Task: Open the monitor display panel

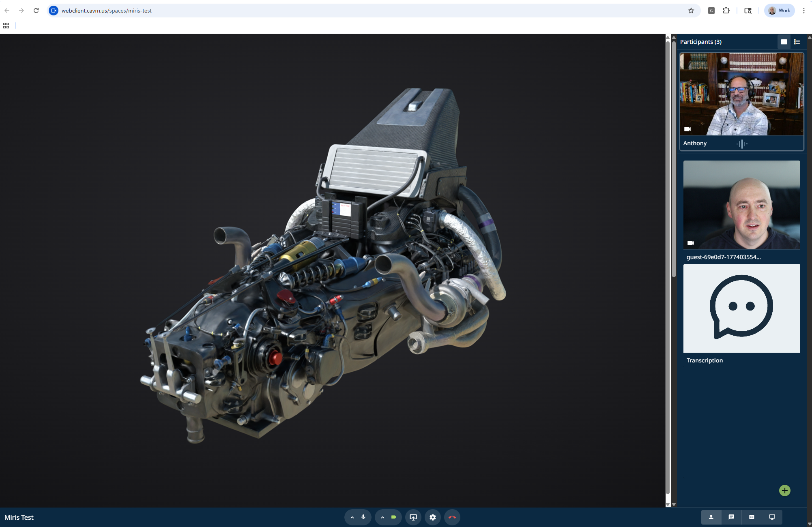Action: tap(772, 517)
